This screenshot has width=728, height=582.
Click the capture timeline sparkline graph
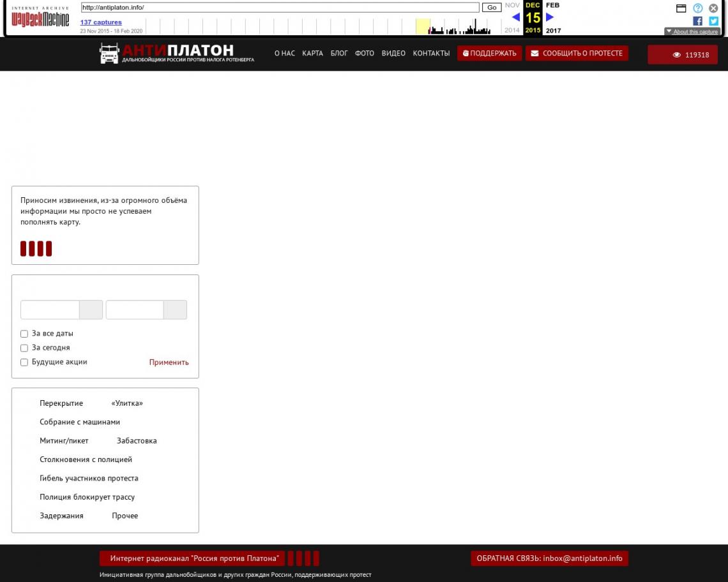[324, 26]
